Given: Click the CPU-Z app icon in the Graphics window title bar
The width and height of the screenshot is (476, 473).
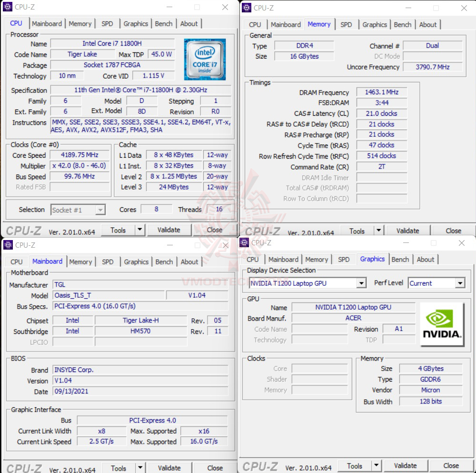Looking at the screenshot, I should pyautogui.click(x=244, y=242).
